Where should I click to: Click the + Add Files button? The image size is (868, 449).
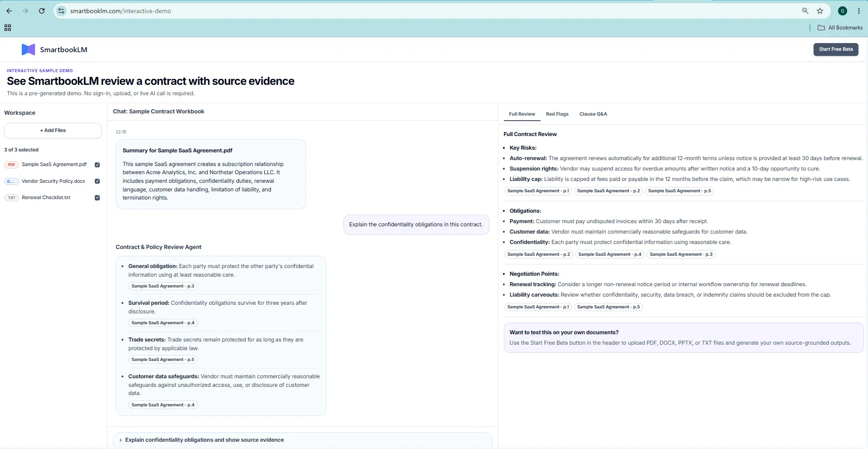pos(53,130)
